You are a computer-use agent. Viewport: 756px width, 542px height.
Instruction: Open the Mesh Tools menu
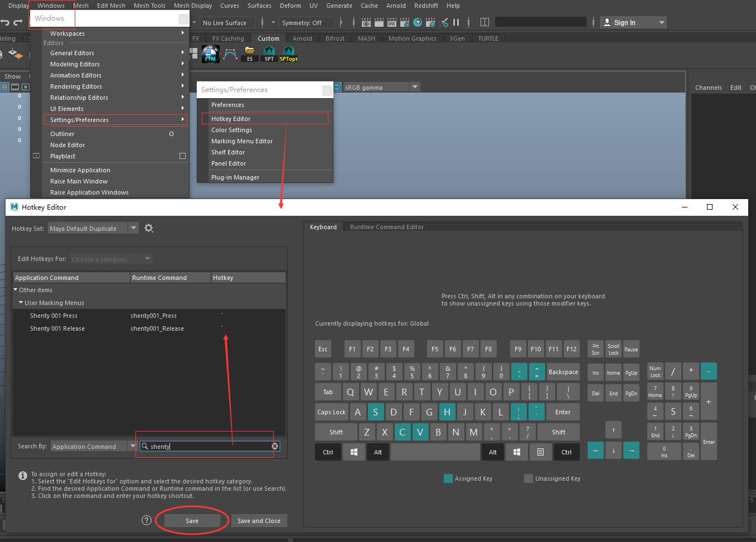coord(149,6)
